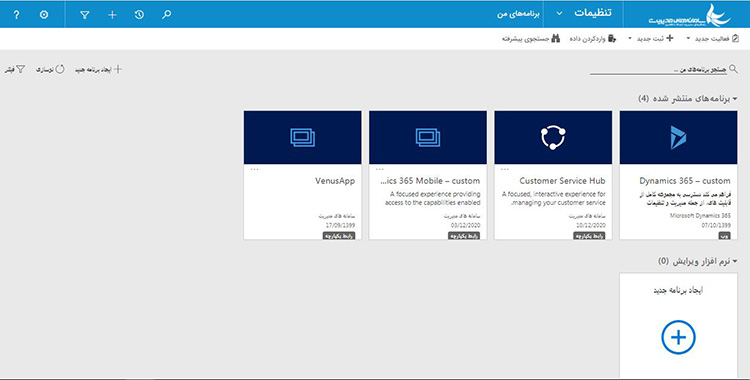Screen dimensions: 750x380
Task: Click Microsoft Dynamics 365 publisher text
Action: 700,216
